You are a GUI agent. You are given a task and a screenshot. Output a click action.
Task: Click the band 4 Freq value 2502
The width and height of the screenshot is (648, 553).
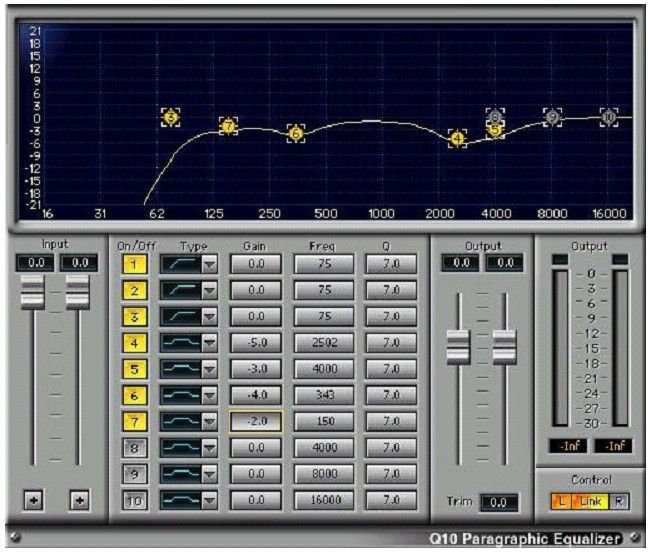[x=324, y=342]
